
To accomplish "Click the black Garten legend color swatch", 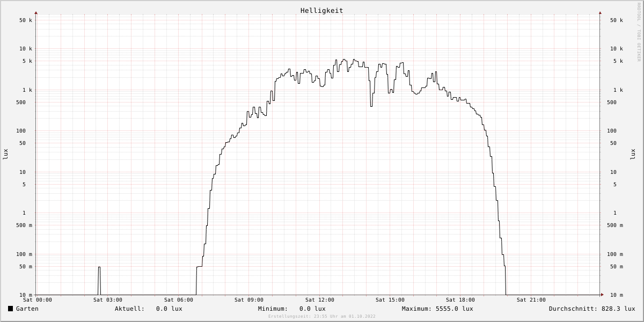I will click(x=10, y=309).
